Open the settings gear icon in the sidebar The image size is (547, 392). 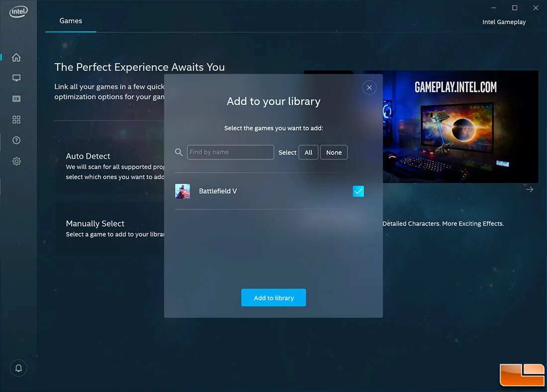[16, 161]
